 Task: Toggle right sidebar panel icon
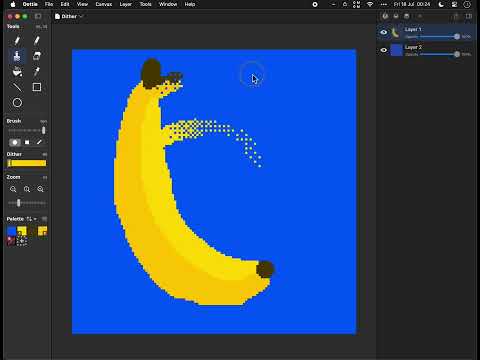click(469, 16)
